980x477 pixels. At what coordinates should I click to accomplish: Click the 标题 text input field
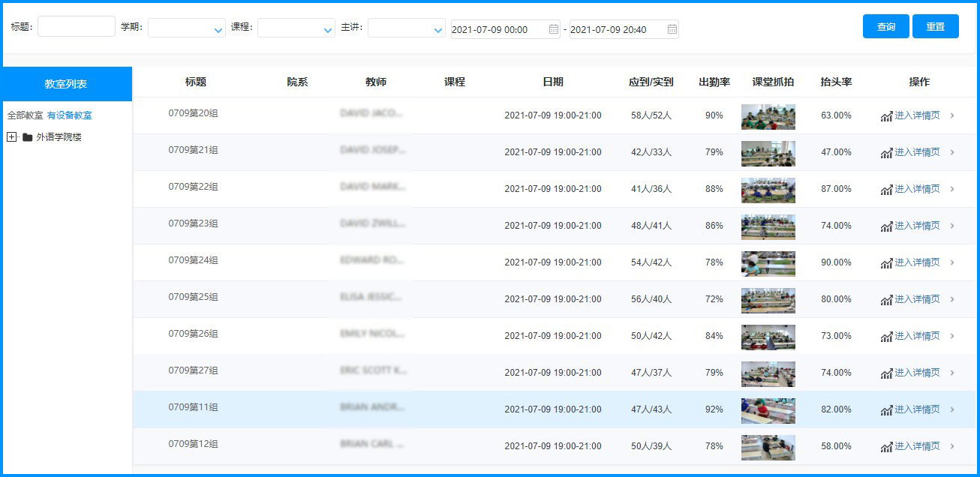pos(77,27)
